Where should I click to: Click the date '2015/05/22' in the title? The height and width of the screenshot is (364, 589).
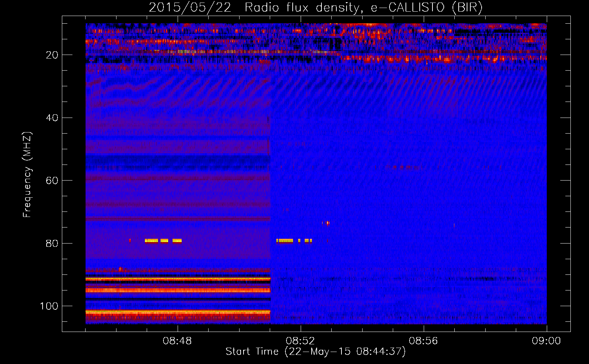[190, 8]
